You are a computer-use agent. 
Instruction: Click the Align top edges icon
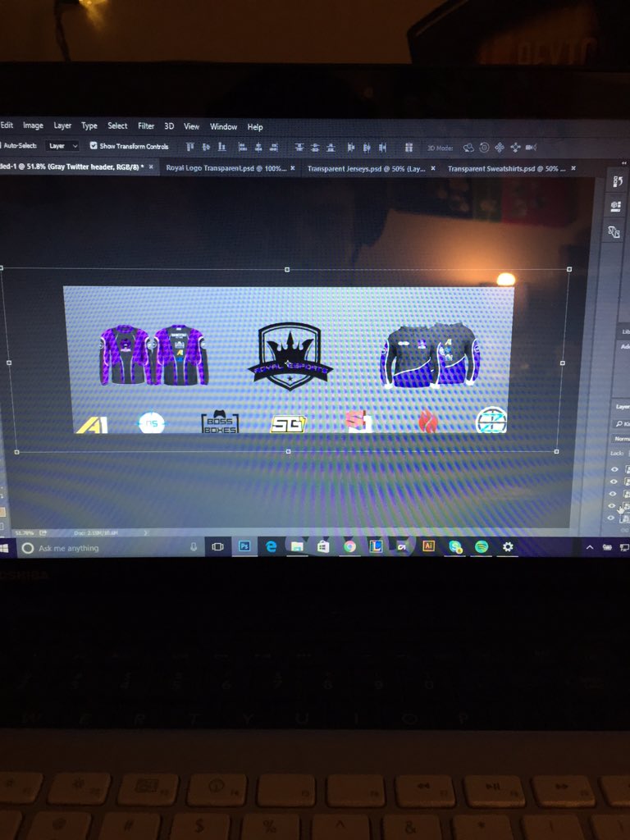tap(189, 147)
